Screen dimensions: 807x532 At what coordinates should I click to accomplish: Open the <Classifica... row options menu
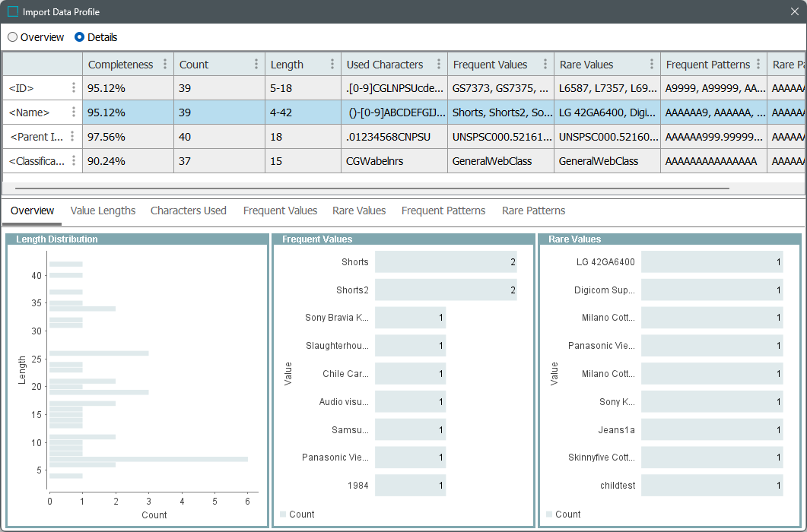coord(74,160)
